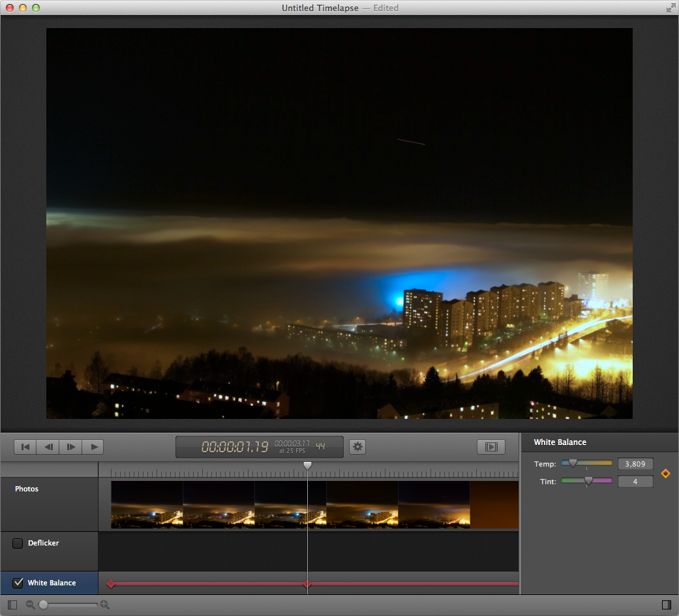Jump to the timeline start

(25, 446)
